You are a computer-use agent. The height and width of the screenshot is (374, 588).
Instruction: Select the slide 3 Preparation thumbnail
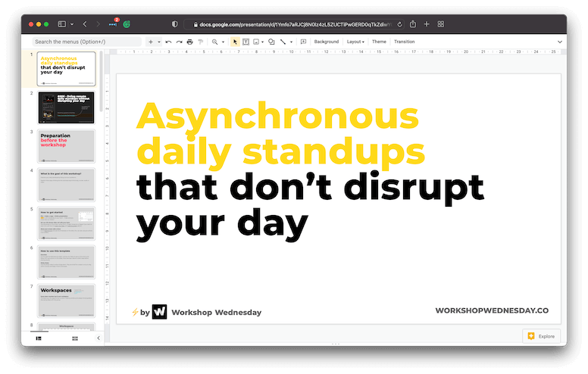pos(67,145)
